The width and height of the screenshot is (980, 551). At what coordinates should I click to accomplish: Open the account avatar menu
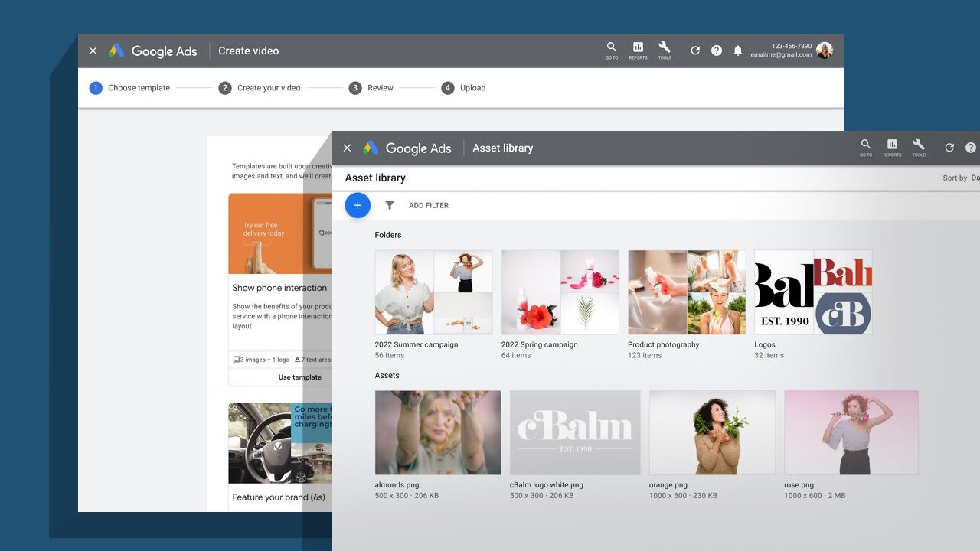[x=825, y=51]
